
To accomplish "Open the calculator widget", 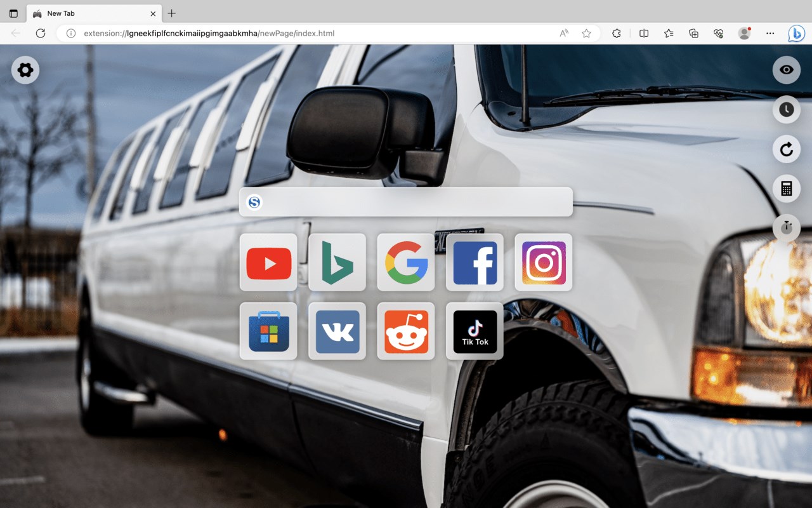I will click(x=787, y=189).
